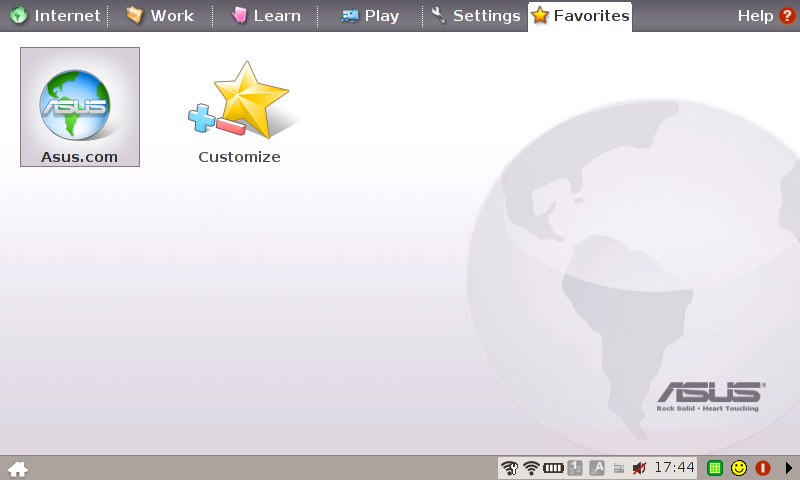The height and width of the screenshot is (480, 800).
Task: Toggle the Num Lock indicator icon
Action: click(x=575, y=468)
